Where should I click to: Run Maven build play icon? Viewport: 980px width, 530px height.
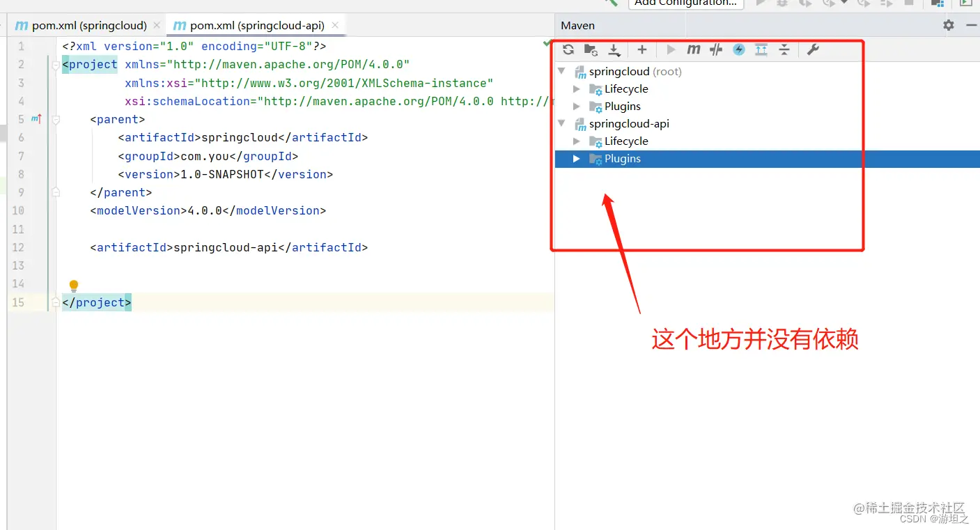point(671,49)
